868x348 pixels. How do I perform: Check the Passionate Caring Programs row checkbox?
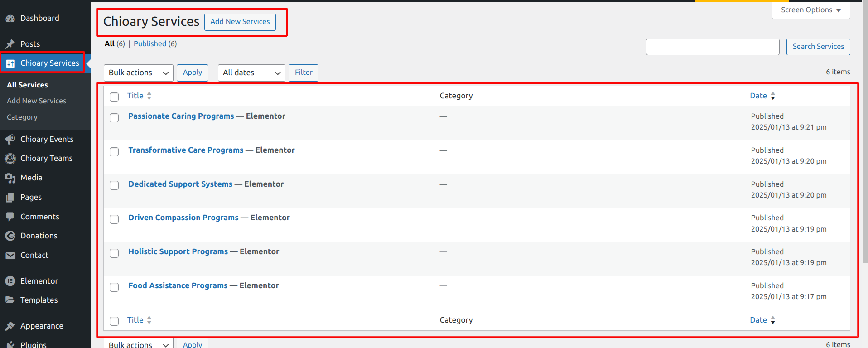(114, 118)
